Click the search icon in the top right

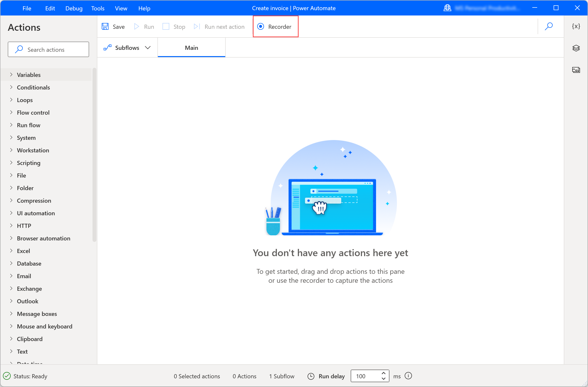pyautogui.click(x=549, y=26)
